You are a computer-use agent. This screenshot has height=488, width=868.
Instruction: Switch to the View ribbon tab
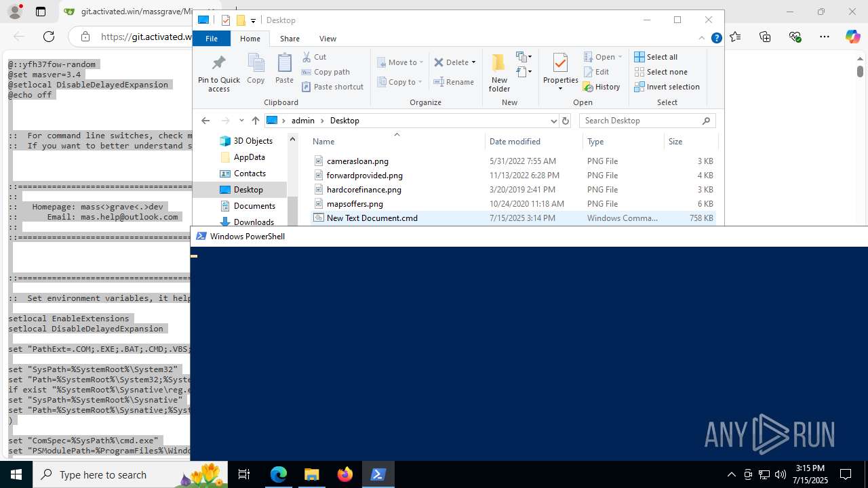click(x=328, y=39)
